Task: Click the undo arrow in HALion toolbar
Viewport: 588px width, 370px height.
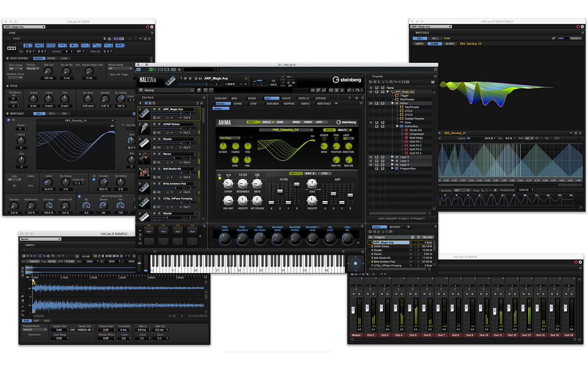Action: pyautogui.click(x=349, y=90)
